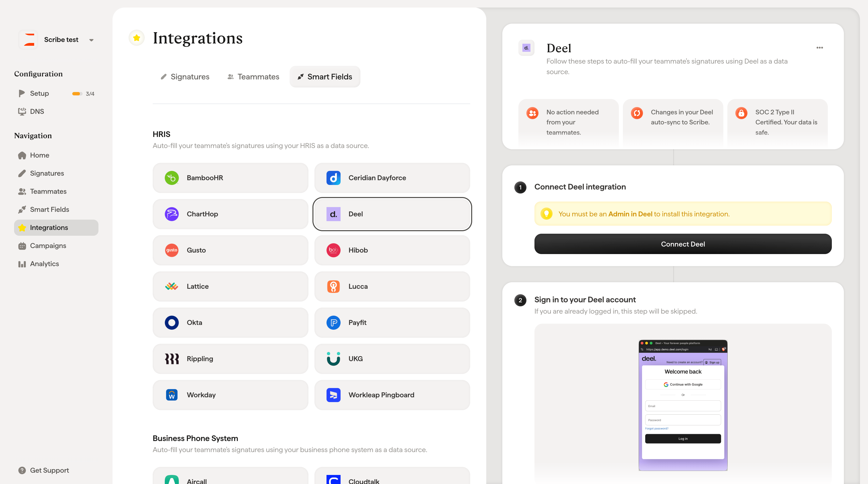The height and width of the screenshot is (484, 868).
Task: Select the Deel integration card
Action: [x=392, y=214]
